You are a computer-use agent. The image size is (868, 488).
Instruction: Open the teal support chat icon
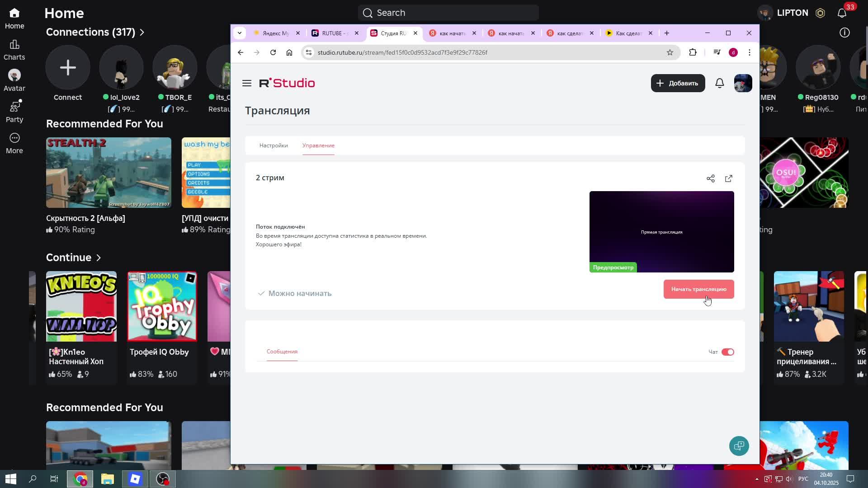coord(739,446)
